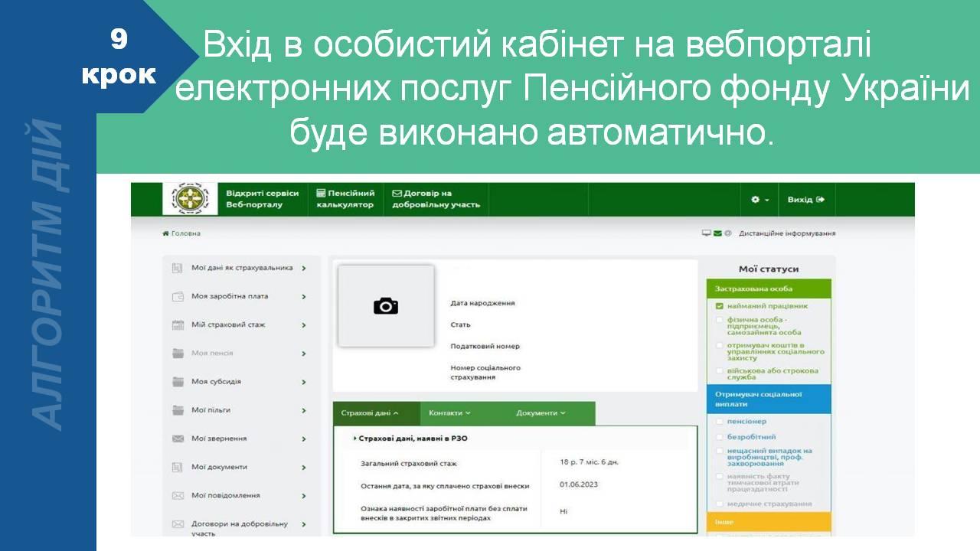Expand arrow for Мої пільги
This screenshot has width=980, height=551.
coord(304,411)
